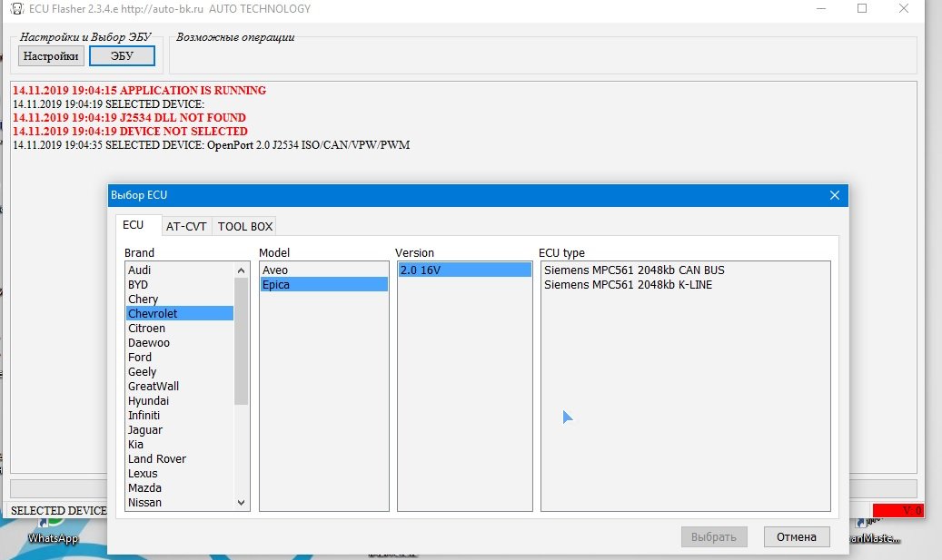The width and height of the screenshot is (942, 560).
Task: Click the red V: 0 status indicator
Action: 898,510
